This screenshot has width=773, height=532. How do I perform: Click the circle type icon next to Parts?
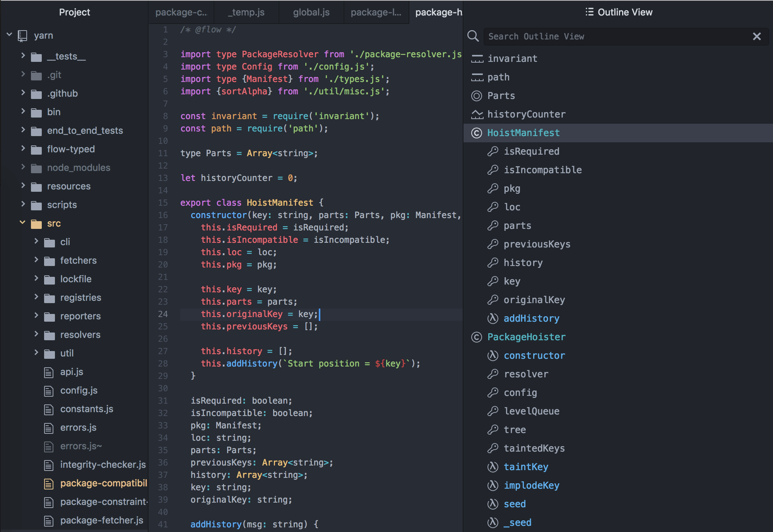(x=476, y=95)
